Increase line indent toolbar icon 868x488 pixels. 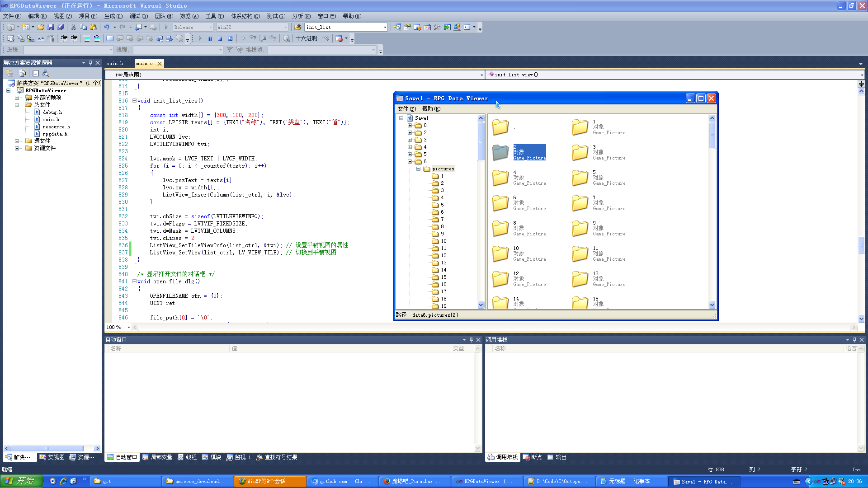[x=74, y=38]
